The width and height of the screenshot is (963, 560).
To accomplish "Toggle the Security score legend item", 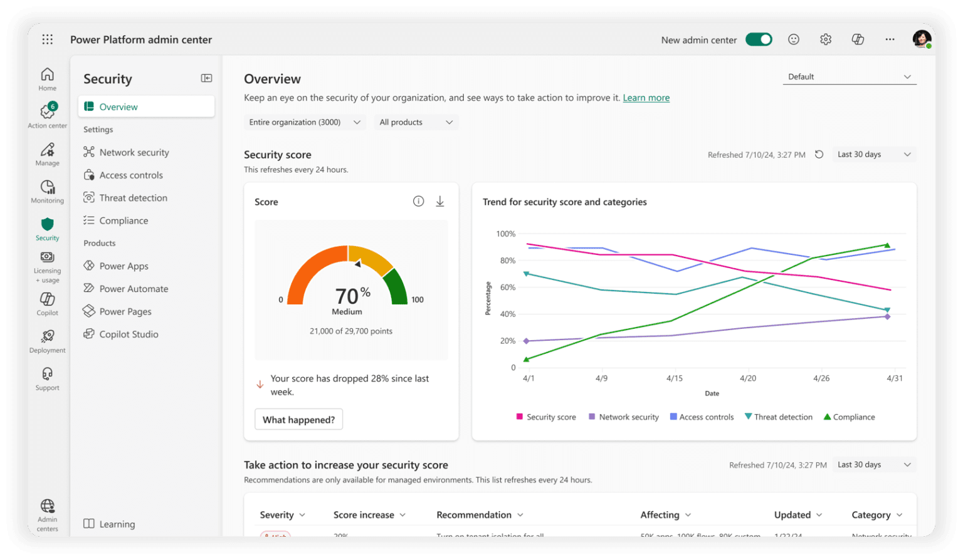I will pos(545,417).
